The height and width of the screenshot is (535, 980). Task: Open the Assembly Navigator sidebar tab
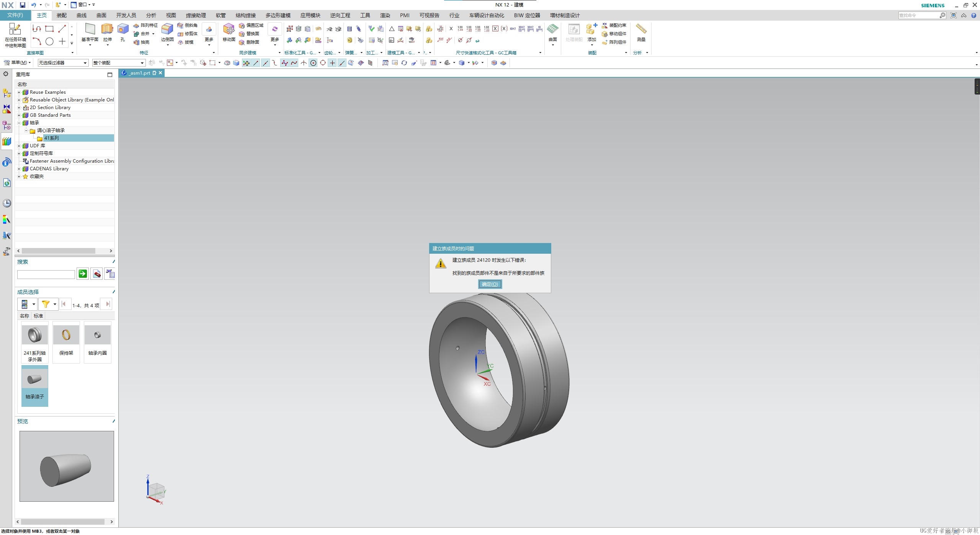[7, 93]
